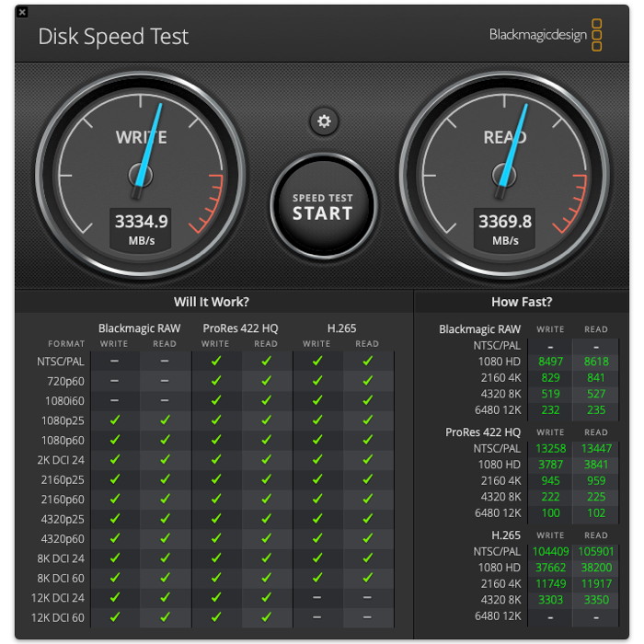Click ProRes 422 HQ write checkmark for 720p60

pyautogui.click(x=215, y=381)
